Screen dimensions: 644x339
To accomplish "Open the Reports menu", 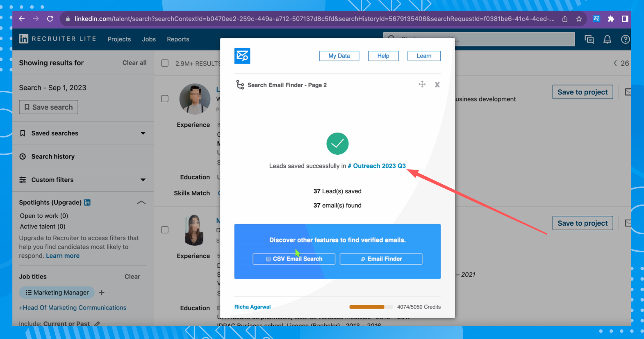I will [x=178, y=39].
